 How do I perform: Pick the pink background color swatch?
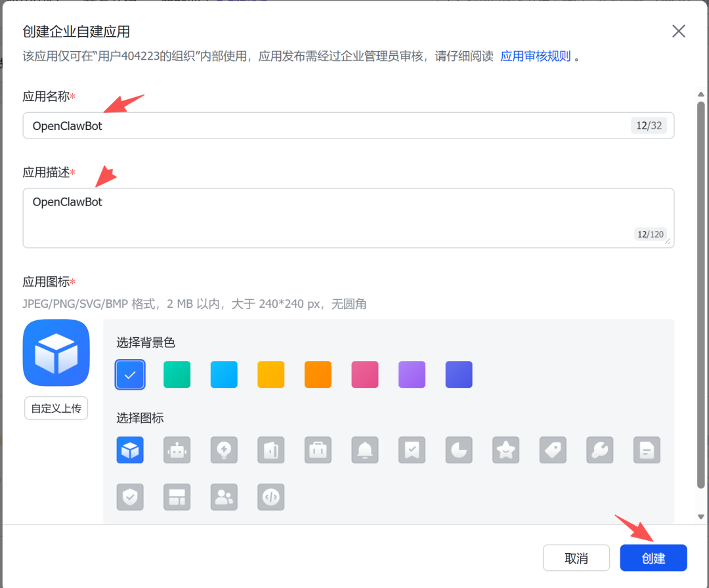[x=365, y=374]
